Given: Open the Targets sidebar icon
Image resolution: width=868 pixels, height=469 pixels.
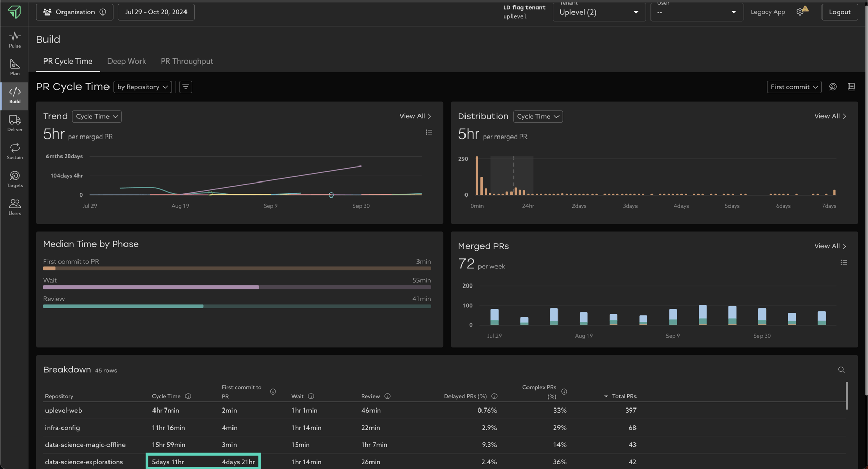Looking at the screenshot, I should click(x=14, y=179).
